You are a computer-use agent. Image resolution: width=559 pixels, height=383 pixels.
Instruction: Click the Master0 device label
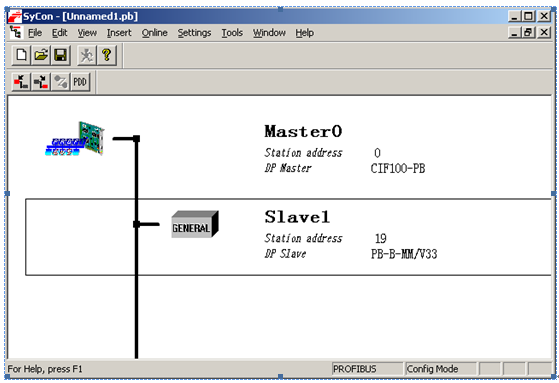click(303, 131)
